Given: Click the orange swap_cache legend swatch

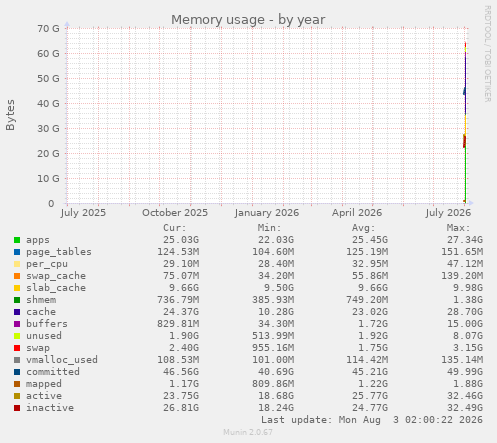Looking at the screenshot, I should (17, 276).
